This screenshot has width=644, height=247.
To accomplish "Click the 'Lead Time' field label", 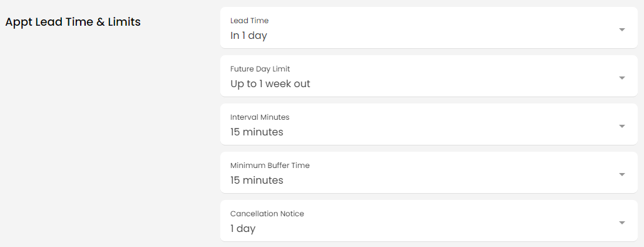I will (249, 21).
